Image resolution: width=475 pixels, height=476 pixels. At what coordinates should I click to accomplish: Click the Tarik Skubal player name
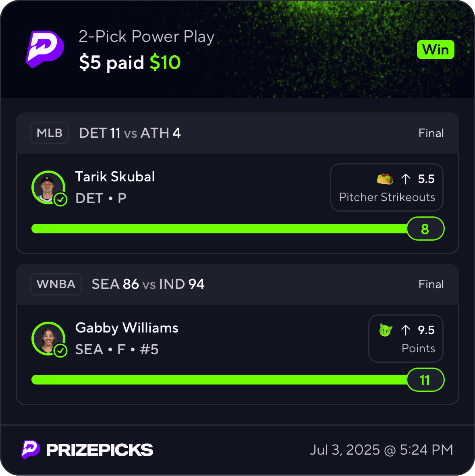115,177
